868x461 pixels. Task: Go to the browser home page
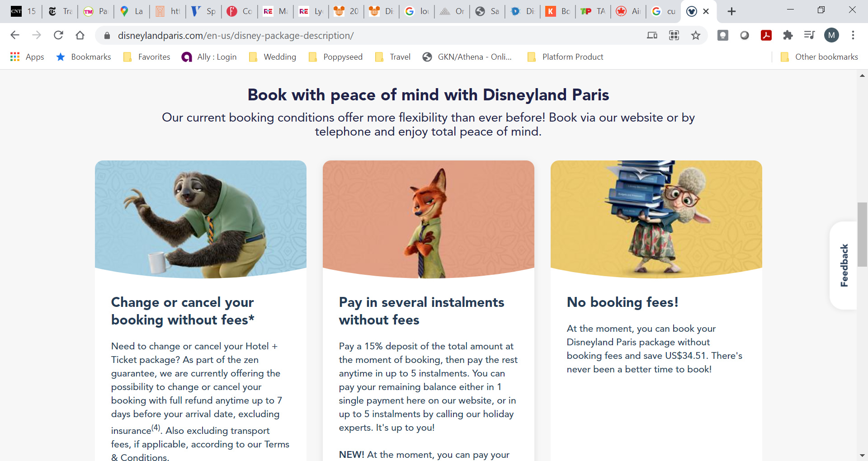tap(80, 35)
